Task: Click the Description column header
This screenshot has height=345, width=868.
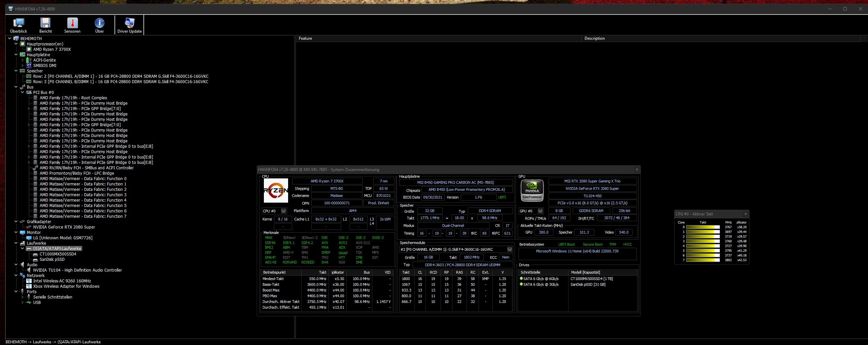Action: (721, 38)
